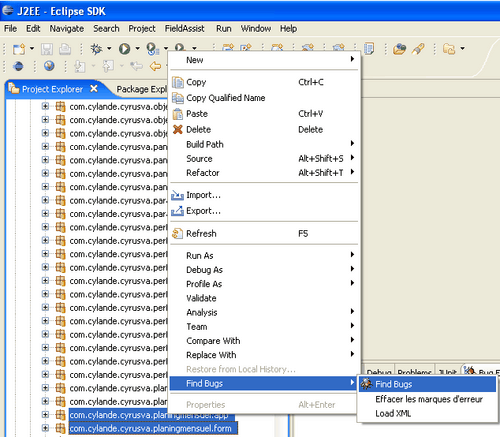Viewport: 500px width, 437px height.
Task: Open the Debug dropdown arrow
Action: point(109,48)
